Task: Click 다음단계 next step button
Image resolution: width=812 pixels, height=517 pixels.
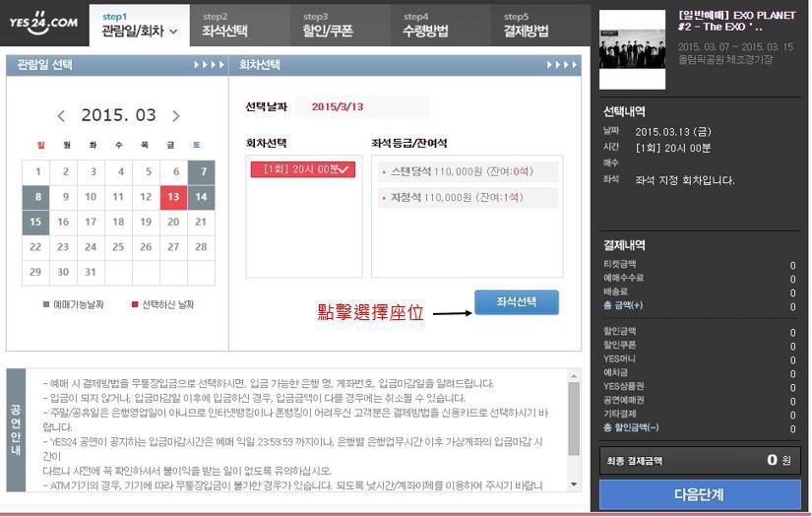Action: pyautogui.click(x=700, y=494)
